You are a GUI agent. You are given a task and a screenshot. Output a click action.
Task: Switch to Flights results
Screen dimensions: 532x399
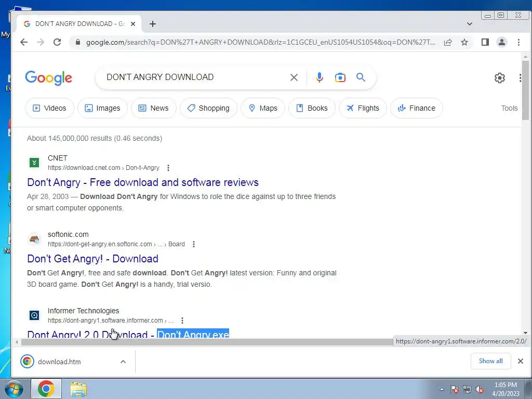pyautogui.click(x=363, y=108)
